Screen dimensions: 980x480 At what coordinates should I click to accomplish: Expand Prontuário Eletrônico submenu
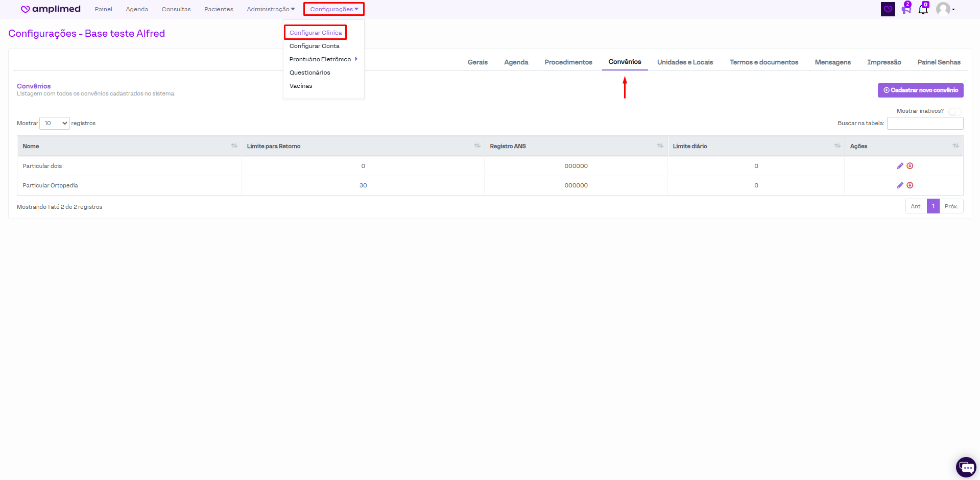[323, 59]
